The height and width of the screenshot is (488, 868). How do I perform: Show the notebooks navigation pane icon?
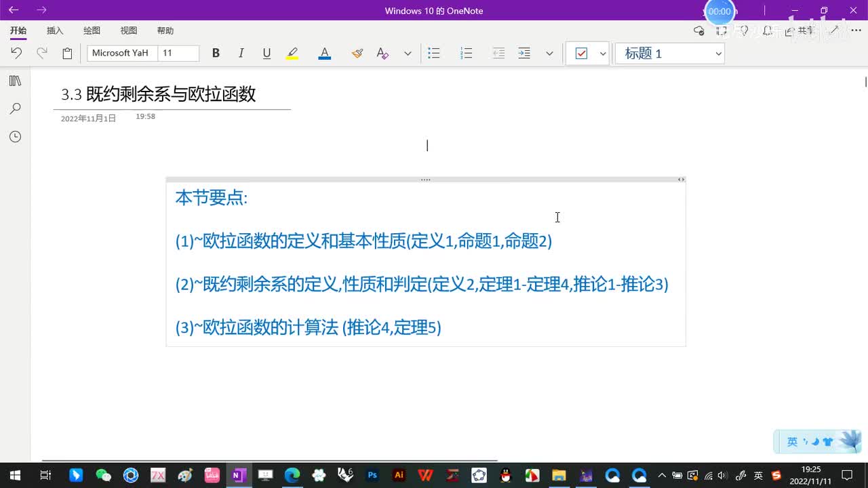tap(15, 81)
